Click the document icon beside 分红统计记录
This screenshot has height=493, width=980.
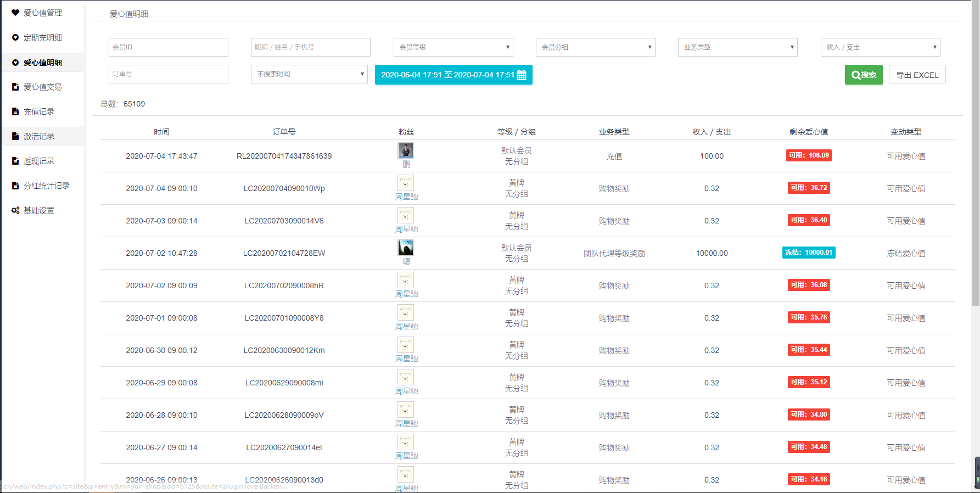15,186
